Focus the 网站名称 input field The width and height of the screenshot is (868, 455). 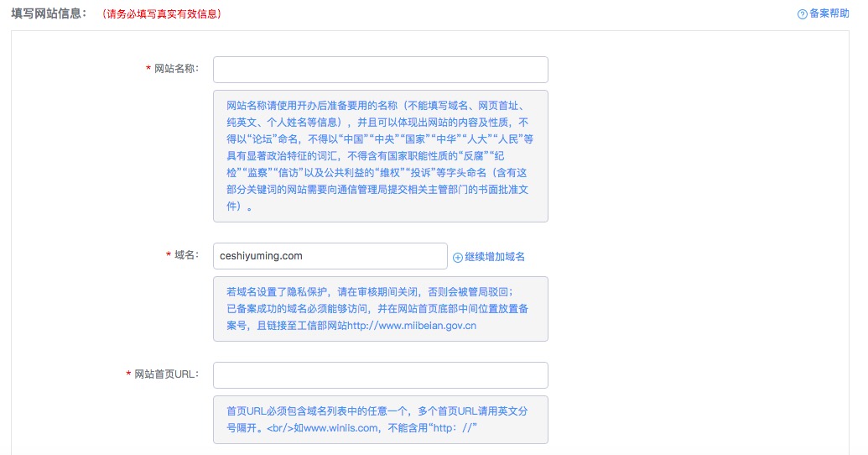(x=380, y=70)
